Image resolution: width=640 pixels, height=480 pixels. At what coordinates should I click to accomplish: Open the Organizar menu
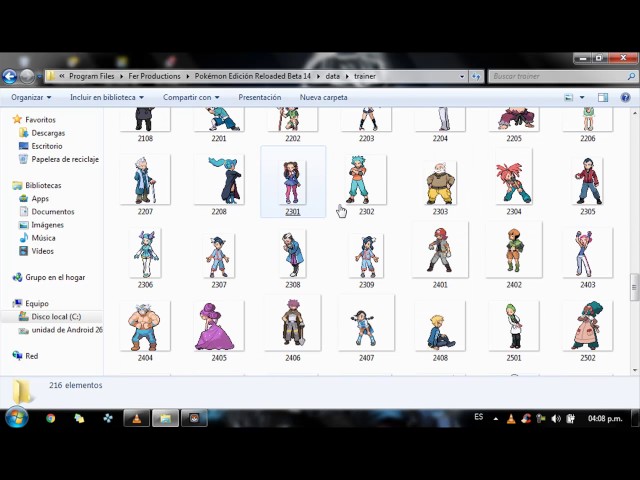click(x=31, y=98)
